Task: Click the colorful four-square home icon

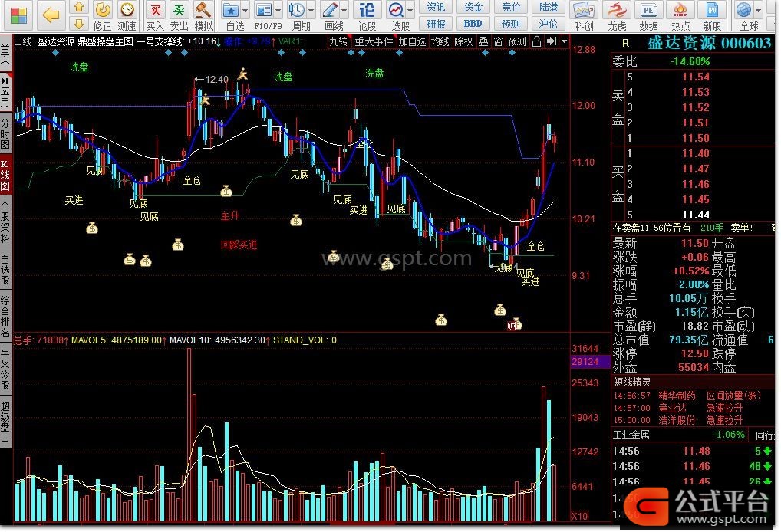Action: pos(18,16)
